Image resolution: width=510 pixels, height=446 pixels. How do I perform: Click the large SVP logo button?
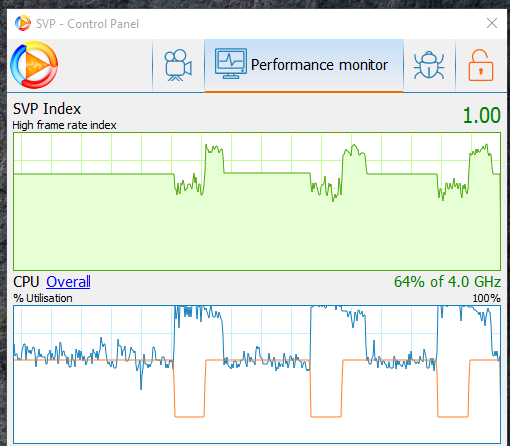click(x=34, y=65)
